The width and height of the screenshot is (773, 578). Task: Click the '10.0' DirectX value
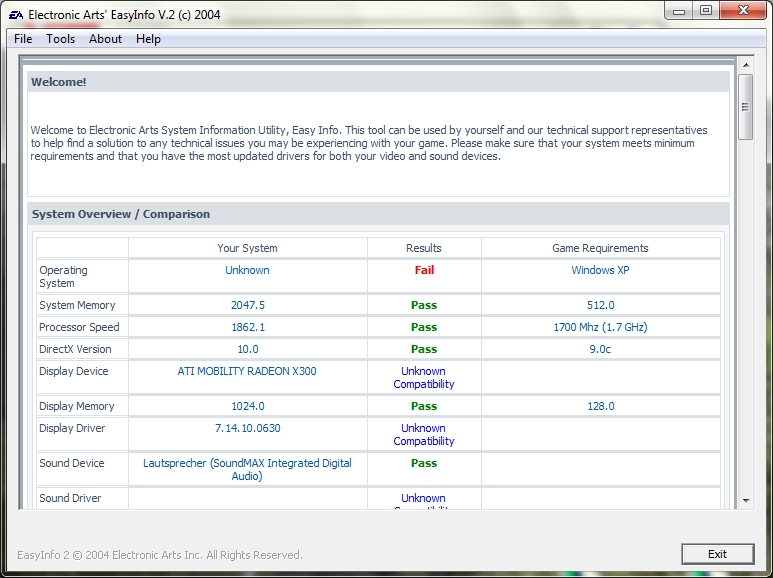click(248, 349)
